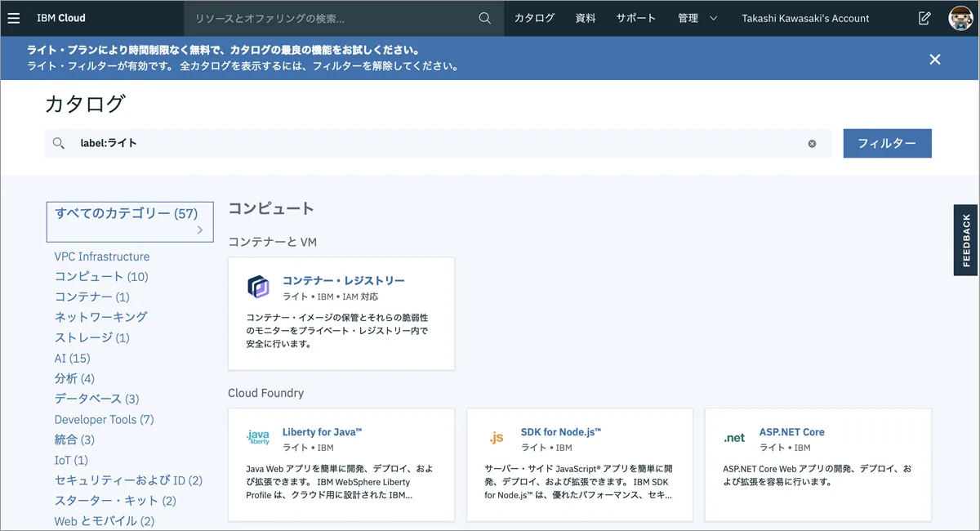
Task: Click the フィルター button
Action: (887, 143)
